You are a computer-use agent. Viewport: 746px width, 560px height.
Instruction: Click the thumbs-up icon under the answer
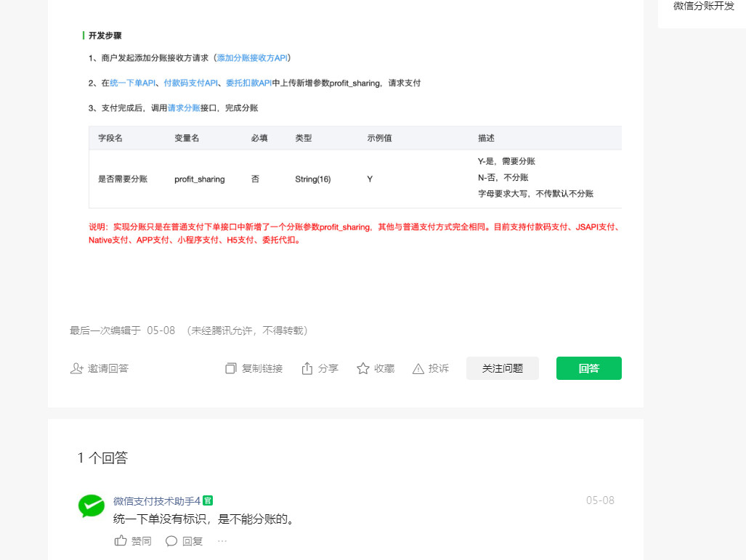click(x=121, y=540)
